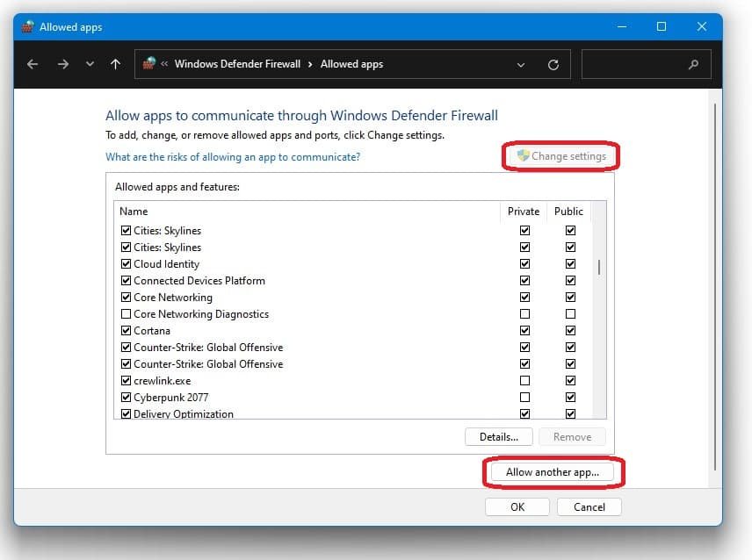Select the Core Networking row text
The image size is (752, 560).
pos(173,298)
